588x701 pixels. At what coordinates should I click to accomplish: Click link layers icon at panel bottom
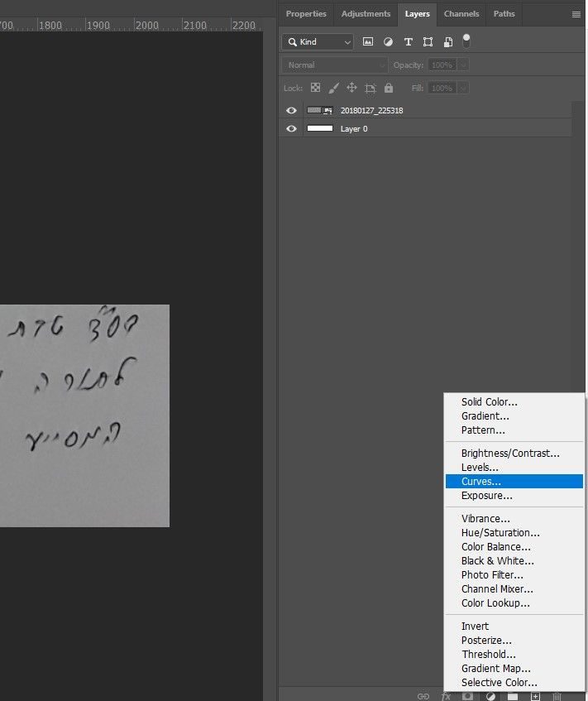point(423,696)
